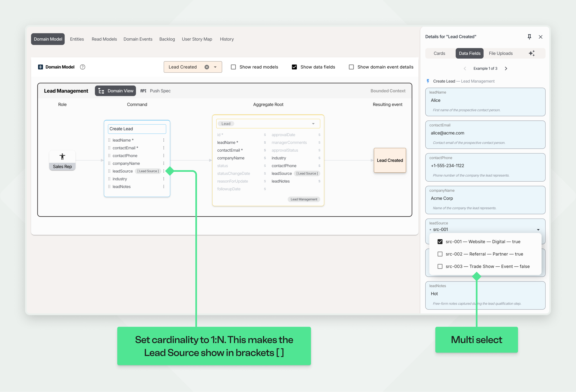Switch details to File Uploads tab
This screenshot has height=392, width=576.
[x=500, y=53]
